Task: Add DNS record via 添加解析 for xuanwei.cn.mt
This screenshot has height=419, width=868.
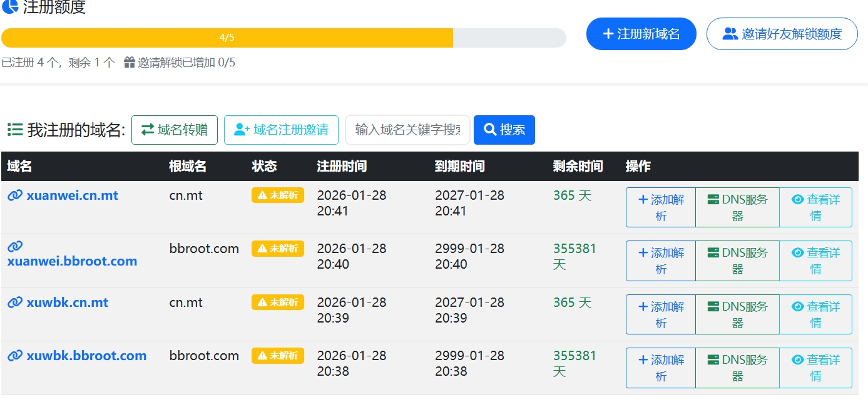Action: click(661, 207)
